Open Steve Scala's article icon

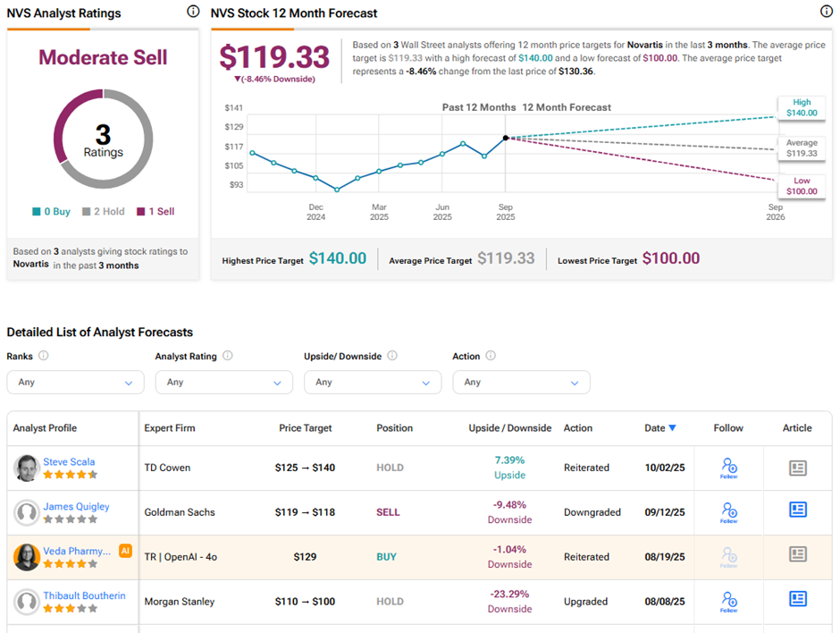(x=798, y=468)
